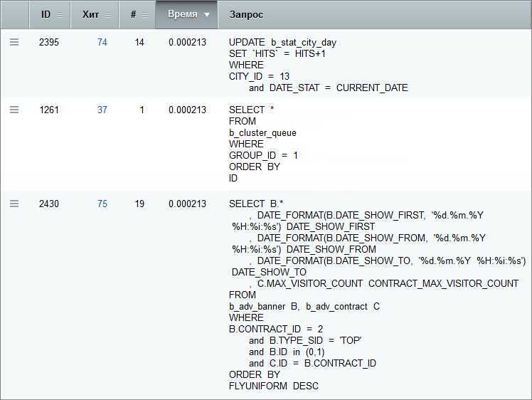Sort by the Хит column header label

[x=90, y=15]
